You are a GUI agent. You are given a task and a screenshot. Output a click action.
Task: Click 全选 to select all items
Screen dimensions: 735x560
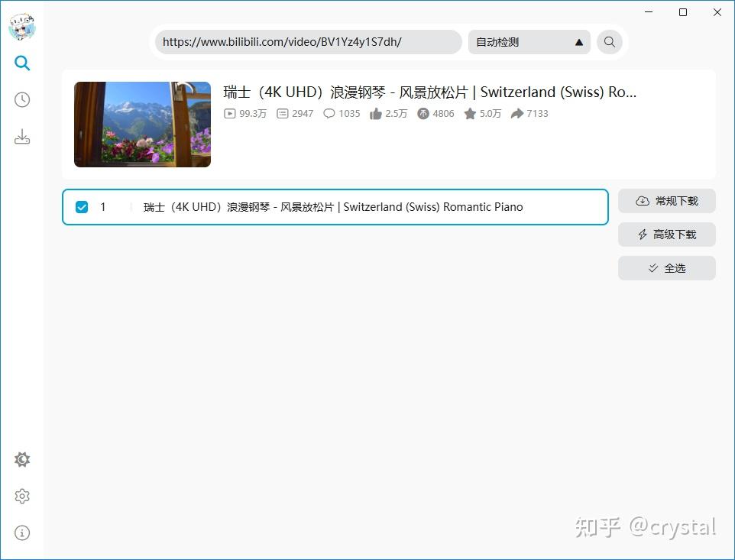click(666, 268)
